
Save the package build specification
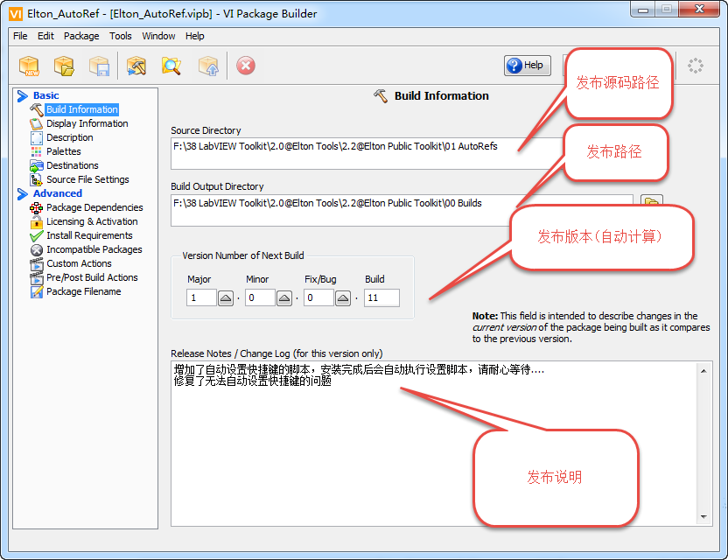point(100,66)
